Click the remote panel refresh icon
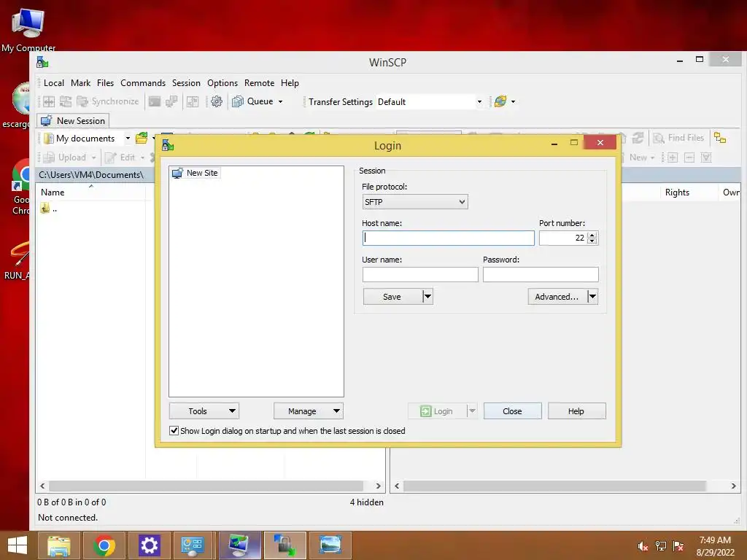This screenshot has height=560, width=747. point(638,138)
